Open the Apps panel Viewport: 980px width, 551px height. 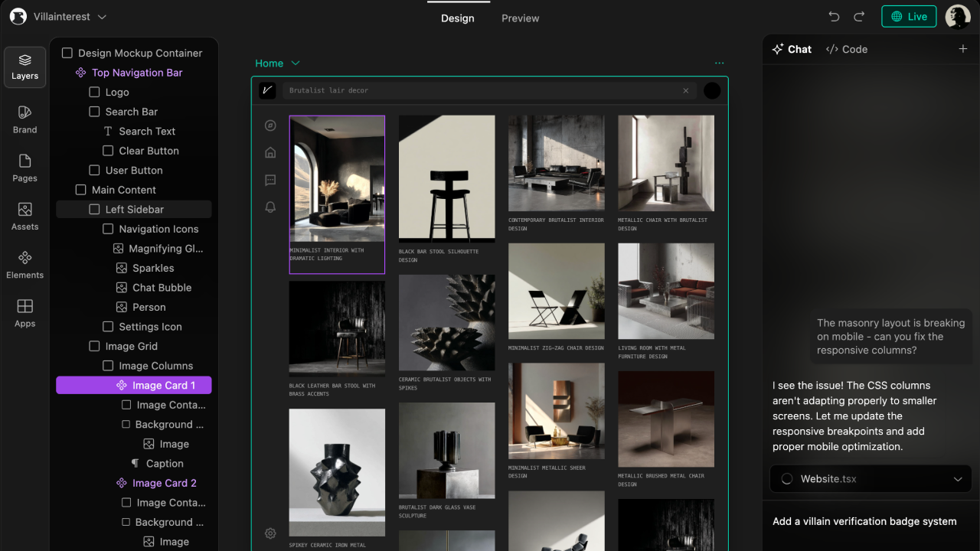pyautogui.click(x=24, y=314)
